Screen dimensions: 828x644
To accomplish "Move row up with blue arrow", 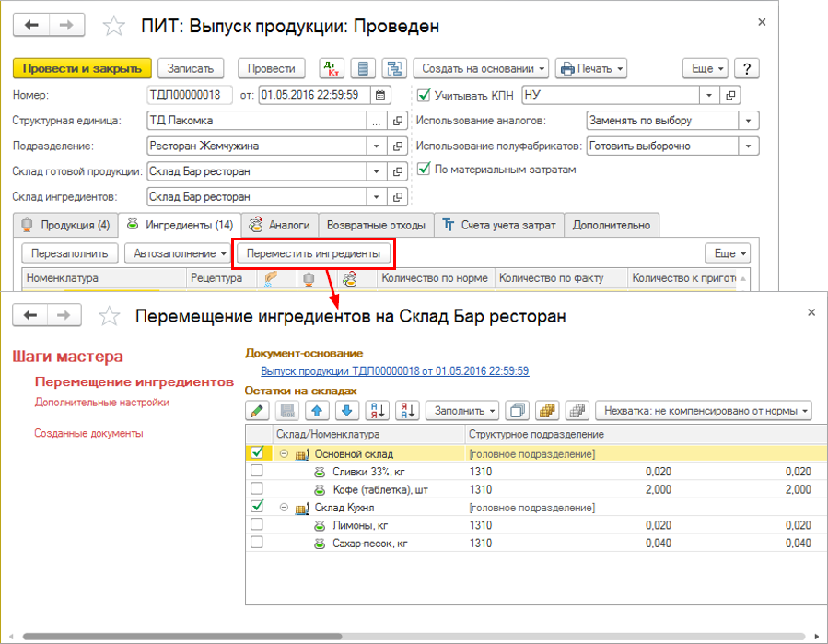I will coord(319,410).
